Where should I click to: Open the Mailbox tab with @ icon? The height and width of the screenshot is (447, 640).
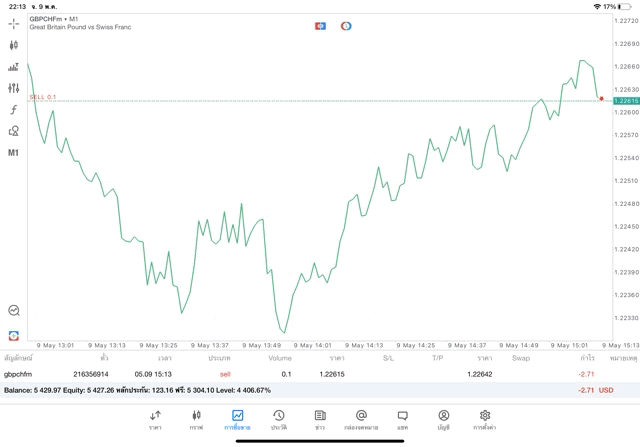point(361,420)
